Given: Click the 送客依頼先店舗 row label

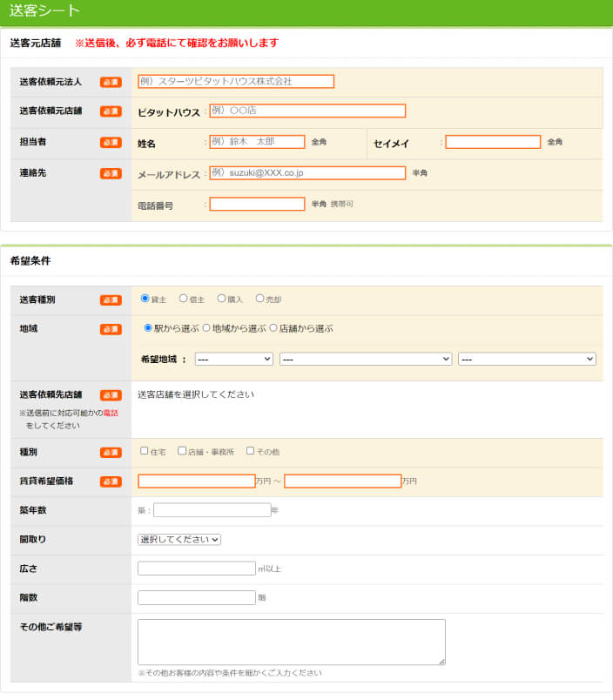Looking at the screenshot, I should click(51, 394).
